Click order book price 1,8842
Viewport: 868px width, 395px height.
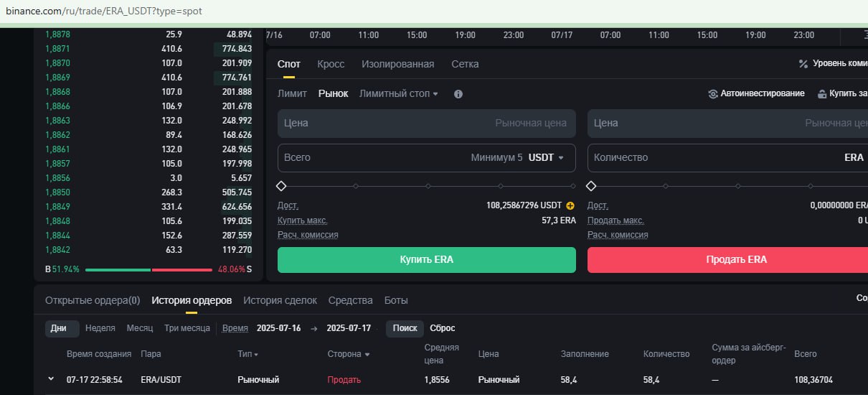coord(57,250)
